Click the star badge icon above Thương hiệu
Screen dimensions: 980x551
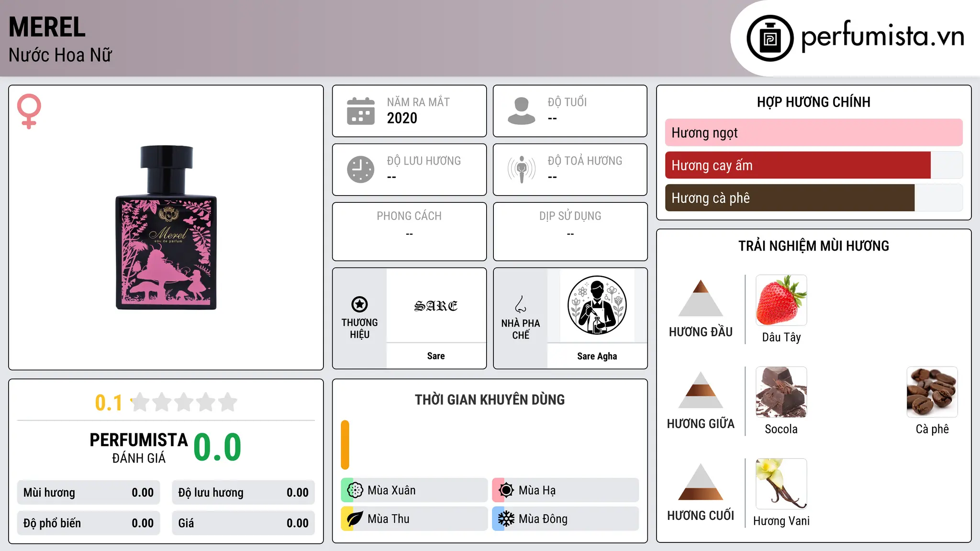pyautogui.click(x=359, y=304)
